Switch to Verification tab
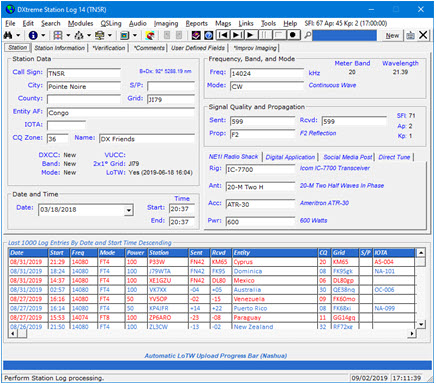The height and width of the screenshot is (386, 436). (109, 48)
